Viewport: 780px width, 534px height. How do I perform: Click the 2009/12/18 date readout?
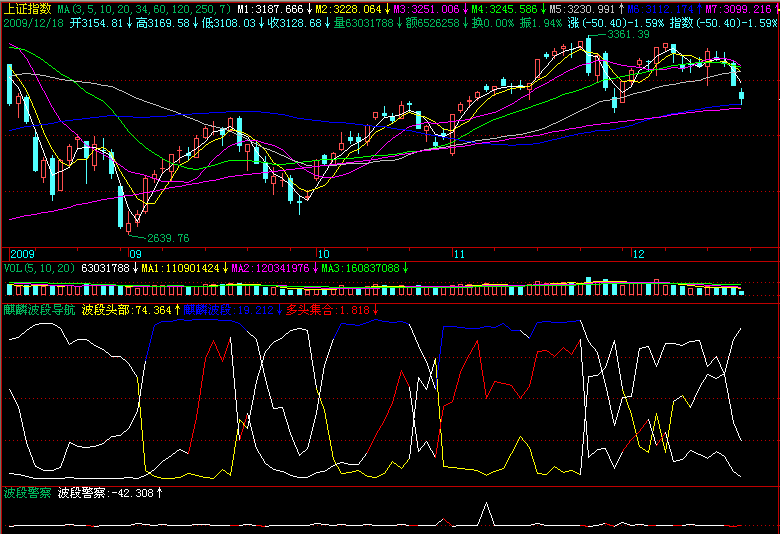32,22
